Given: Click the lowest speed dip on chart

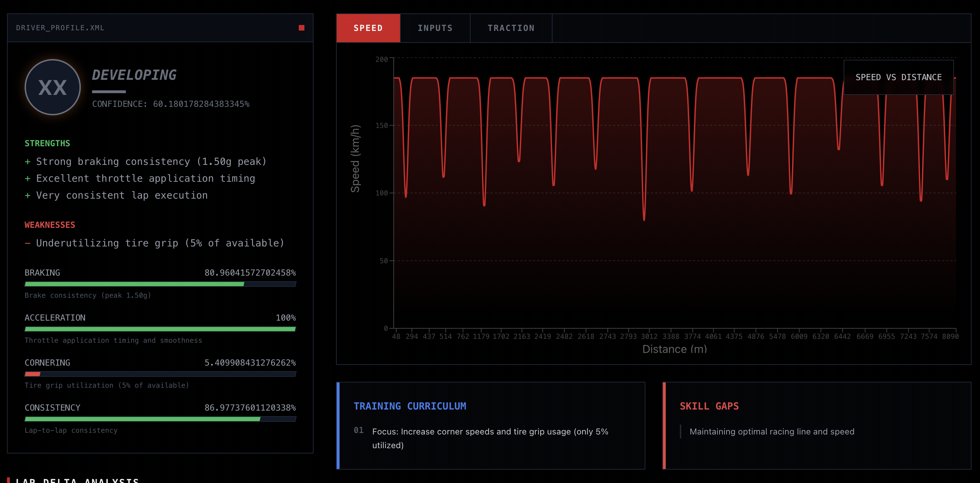Looking at the screenshot, I should pyautogui.click(x=644, y=219).
